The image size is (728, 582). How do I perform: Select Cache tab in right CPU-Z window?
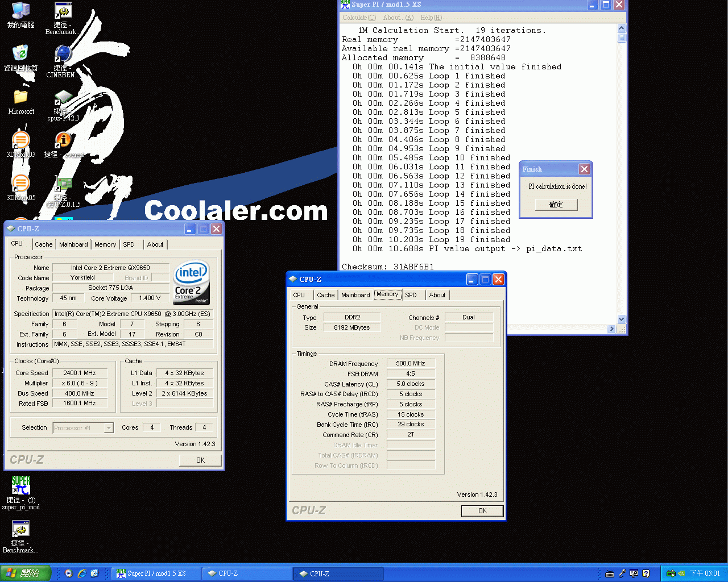click(325, 295)
